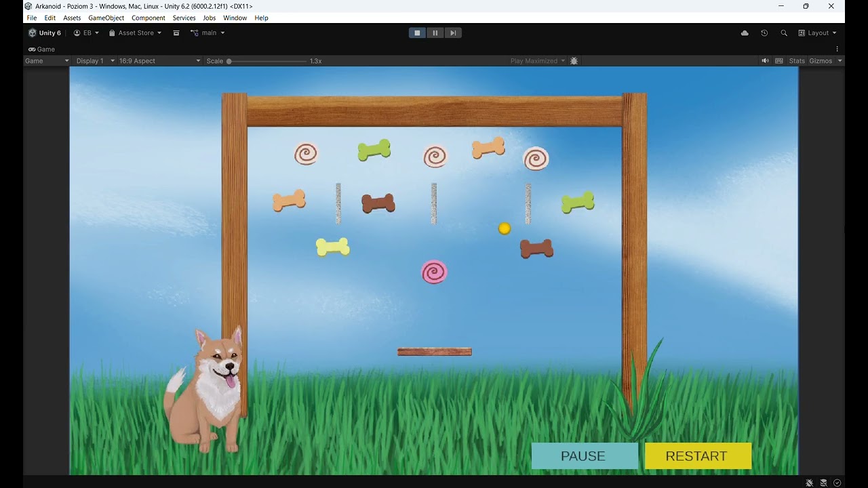This screenshot has width=868, height=488.
Task: Click the PAUSE button in the game
Action: point(585,456)
